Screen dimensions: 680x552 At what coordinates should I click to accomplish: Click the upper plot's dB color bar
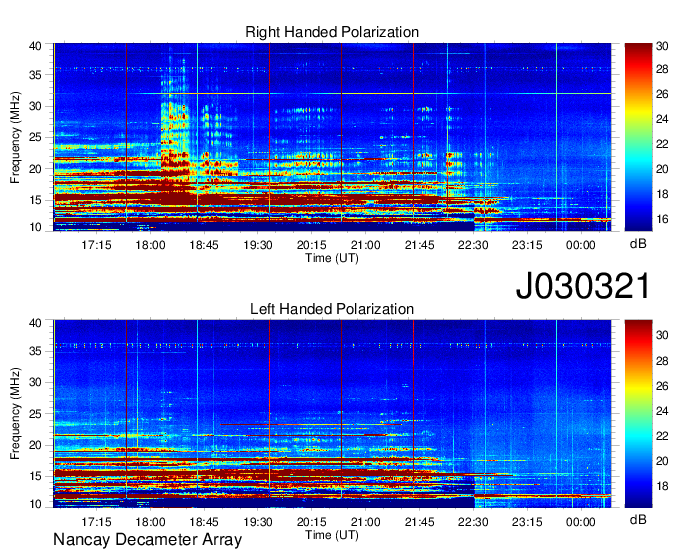638,137
